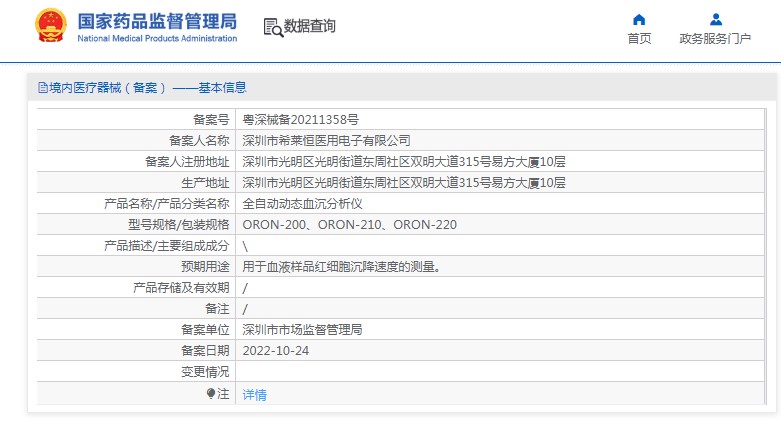The height and width of the screenshot is (423, 781).
Task: Click the 变更情况 label
Action: pyautogui.click(x=205, y=372)
